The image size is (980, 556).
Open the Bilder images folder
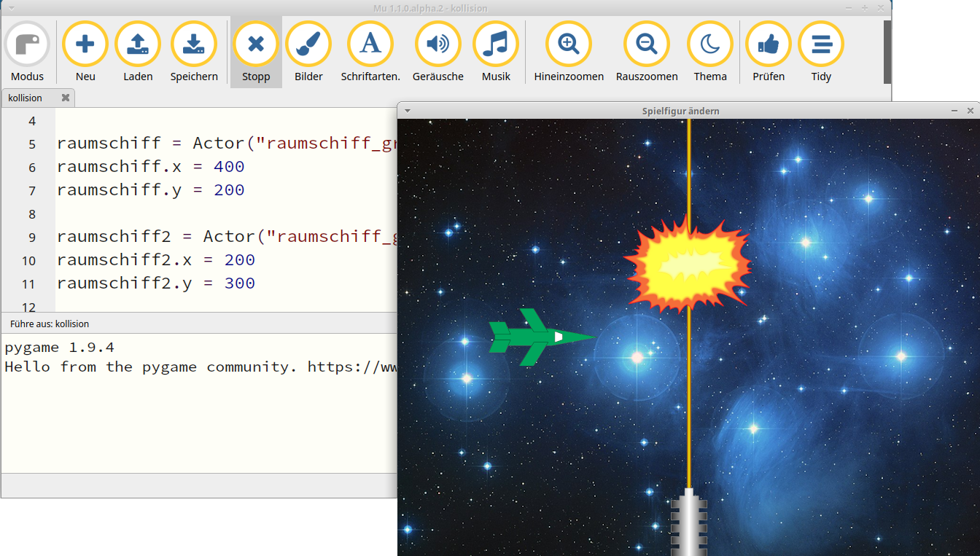(x=308, y=45)
